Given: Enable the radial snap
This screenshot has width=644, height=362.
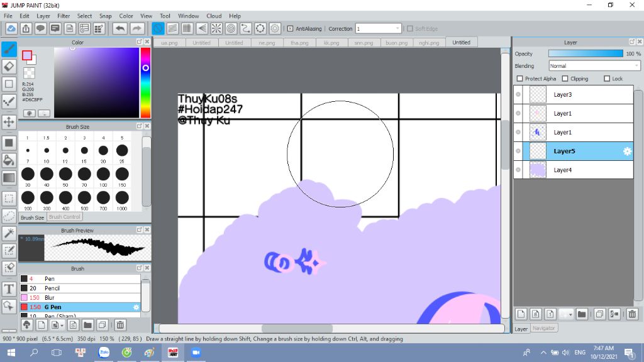Looking at the screenshot, I should (x=216, y=29).
